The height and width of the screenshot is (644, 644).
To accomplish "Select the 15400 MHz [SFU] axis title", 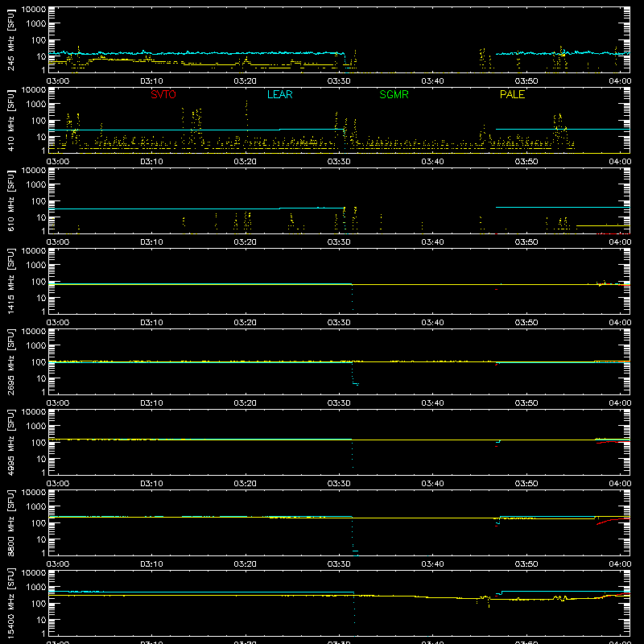I will tap(11, 604).
